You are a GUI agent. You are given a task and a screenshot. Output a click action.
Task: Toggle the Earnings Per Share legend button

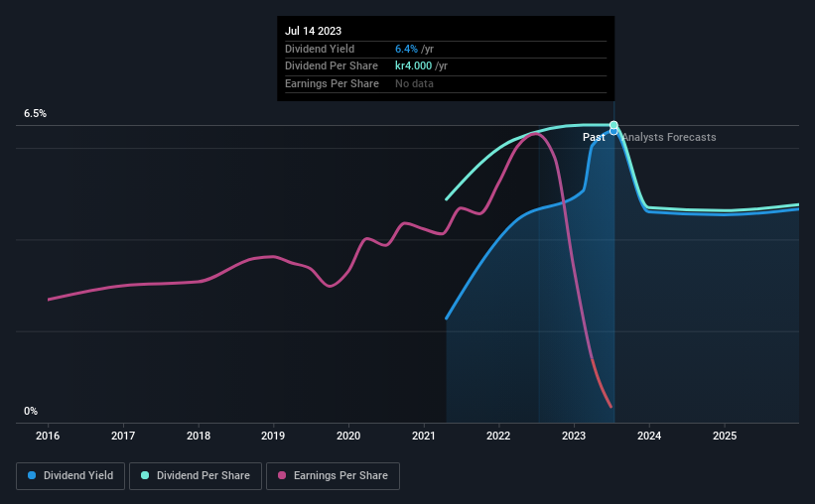point(333,476)
